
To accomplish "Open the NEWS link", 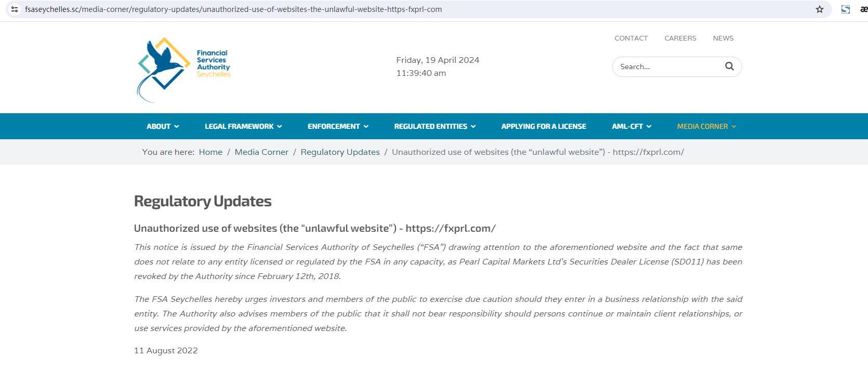I will point(723,38).
